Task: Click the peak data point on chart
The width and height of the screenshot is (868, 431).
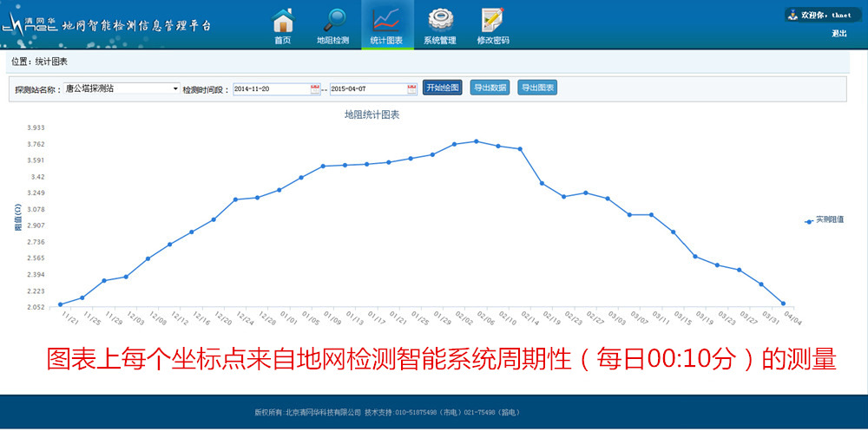Action: (476, 141)
